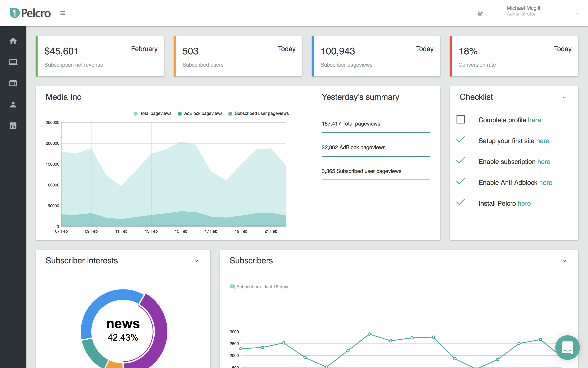Select the Conversion rate card

click(x=514, y=56)
